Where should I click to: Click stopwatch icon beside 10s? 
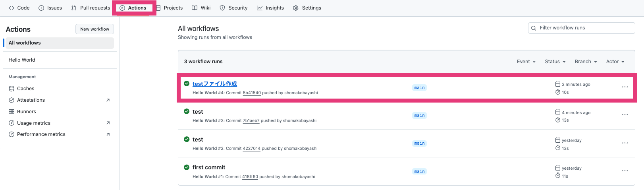558,92
